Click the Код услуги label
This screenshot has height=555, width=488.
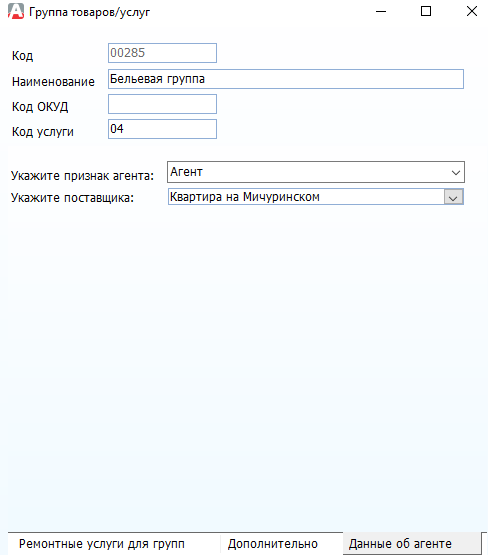pyautogui.click(x=43, y=132)
